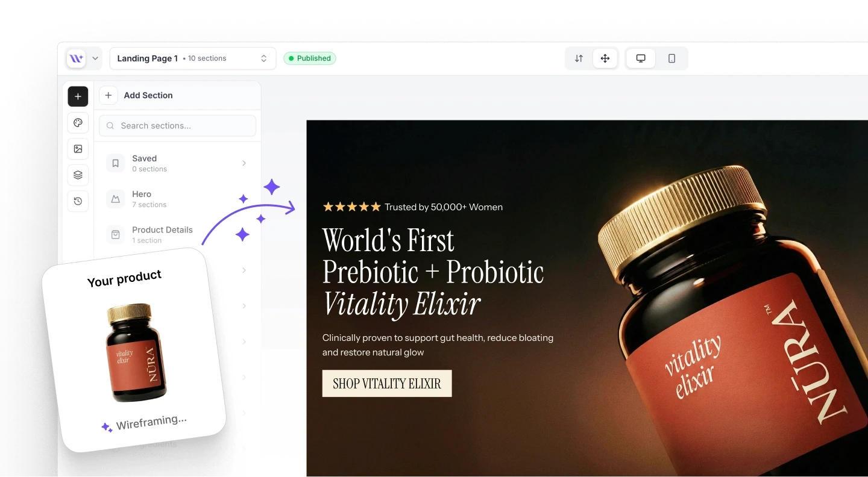Open the logo dropdown chevron menu
Viewport: 868px width, 477px height.
[x=95, y=58]
